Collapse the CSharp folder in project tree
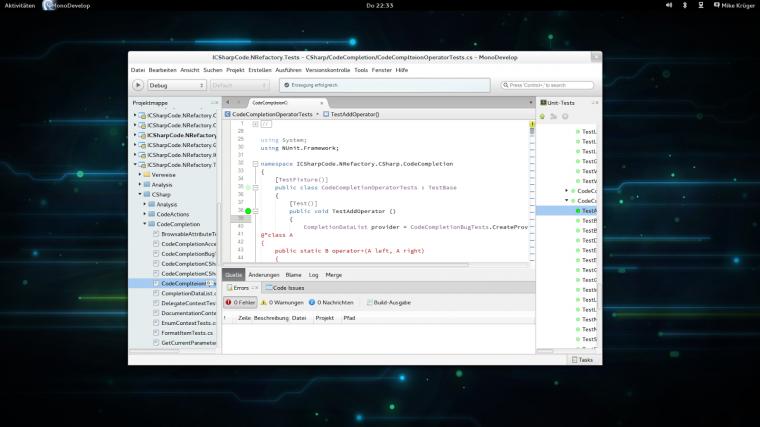The height and width of the screenshot is (427, 760). tap(140, 194)
